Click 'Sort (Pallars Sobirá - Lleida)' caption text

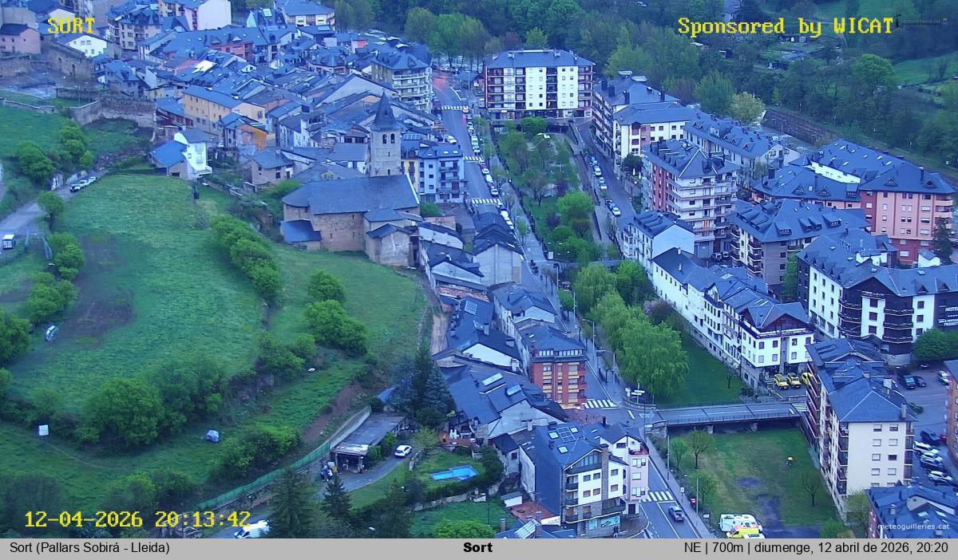pos(89,547)
